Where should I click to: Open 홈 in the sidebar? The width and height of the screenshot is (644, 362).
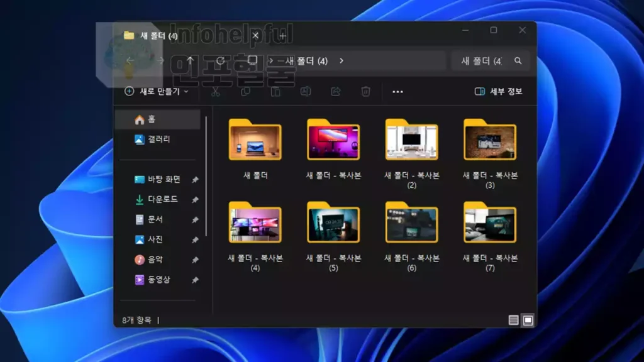pos(157,119)
